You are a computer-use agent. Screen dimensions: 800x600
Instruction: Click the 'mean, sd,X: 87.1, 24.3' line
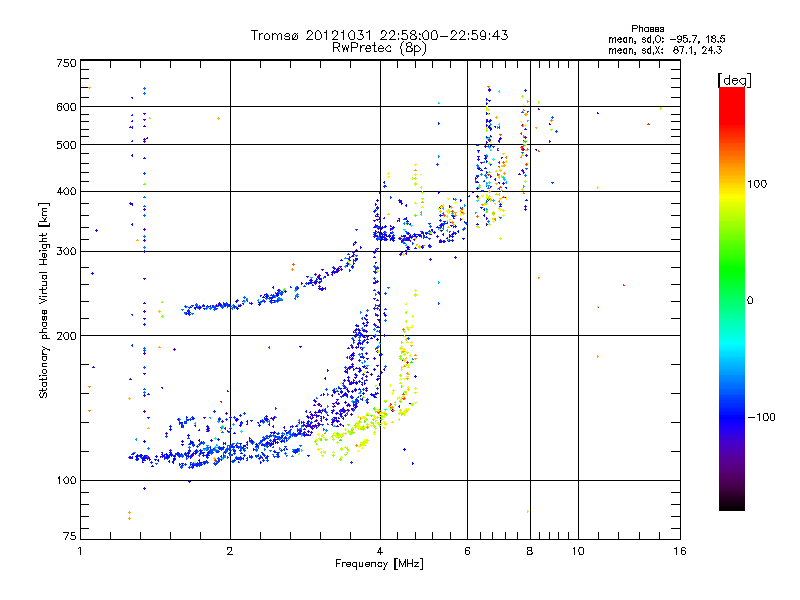click(x=665, y=50)
